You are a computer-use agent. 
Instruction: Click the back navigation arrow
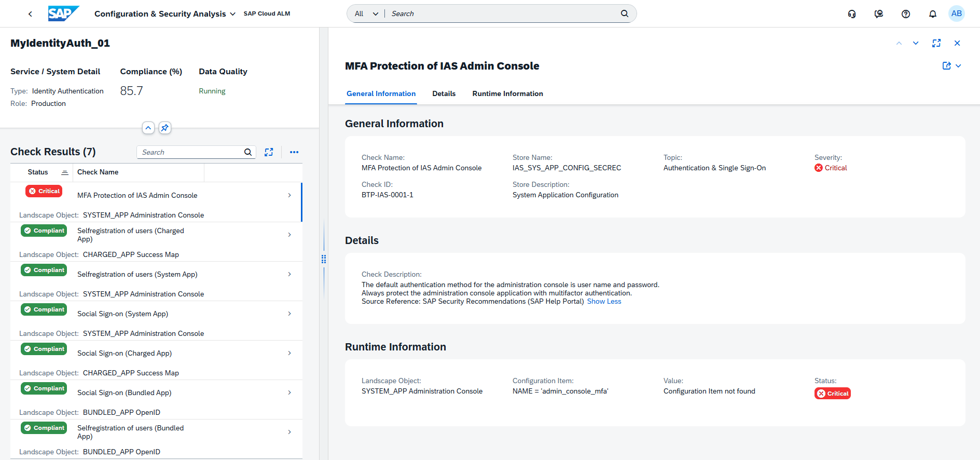(30, 14)
